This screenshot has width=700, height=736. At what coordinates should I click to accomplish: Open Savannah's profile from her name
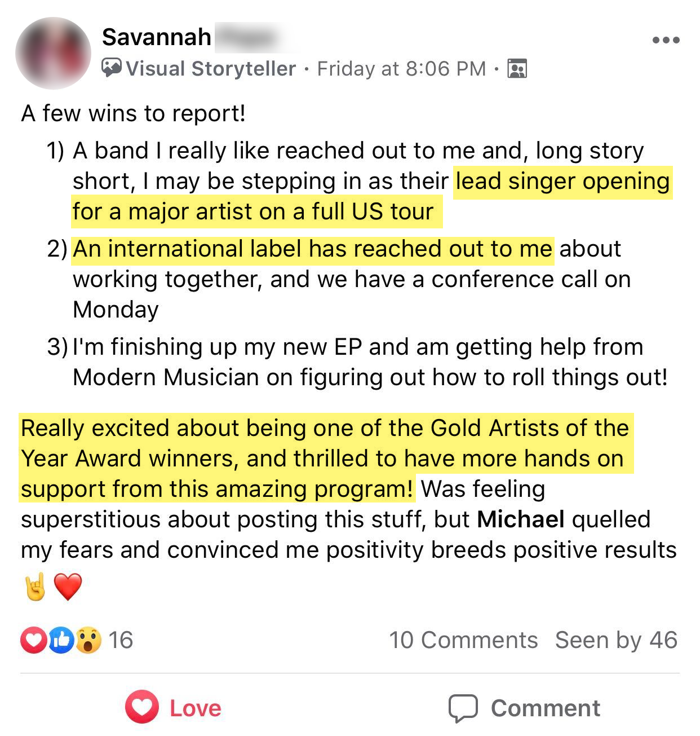click(156, 37)
